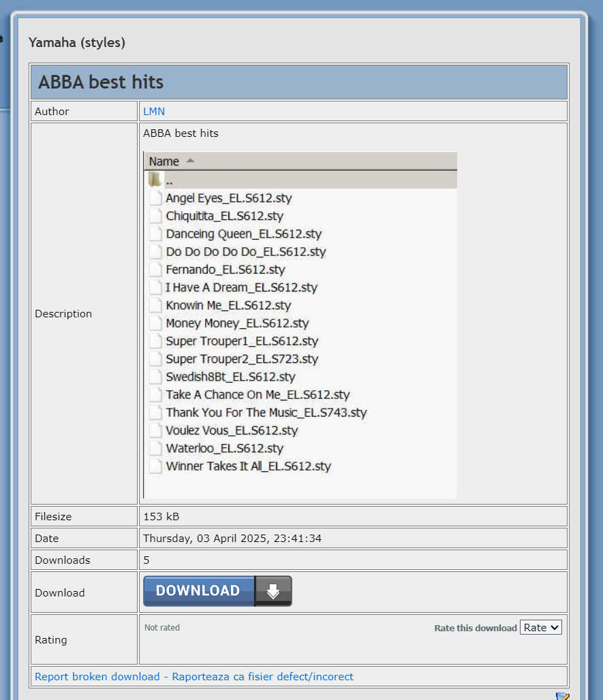Click the parent directory '..' row text
This screenshot has width=603, height=700.
[x=169, y=181]
